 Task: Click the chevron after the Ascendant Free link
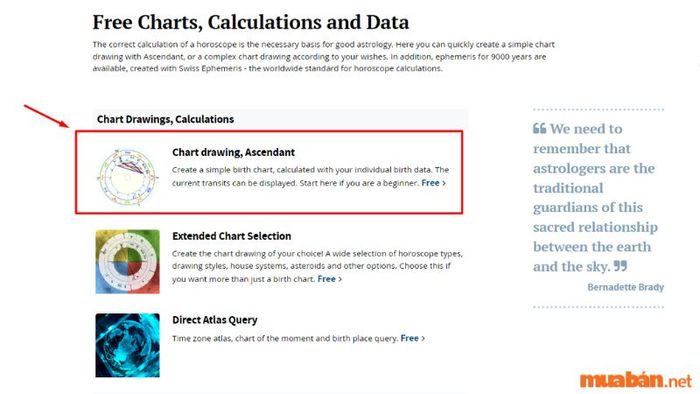tap(444, 183)
